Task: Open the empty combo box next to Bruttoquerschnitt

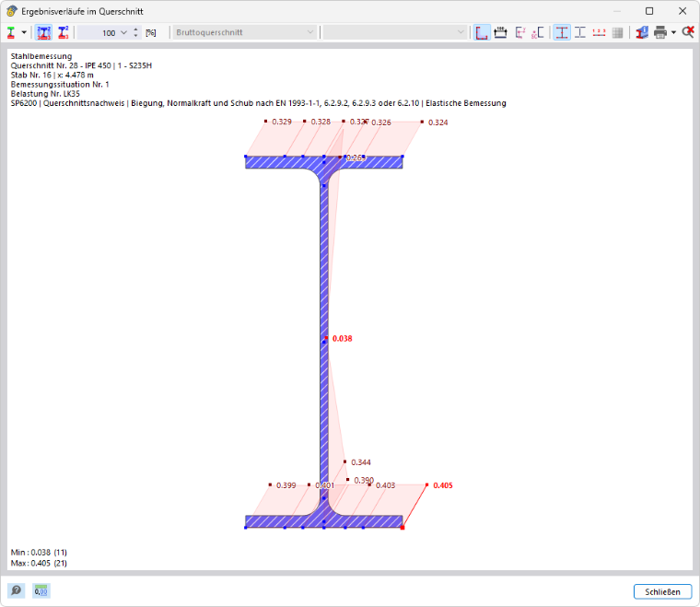Action: [x=394, y=32]
